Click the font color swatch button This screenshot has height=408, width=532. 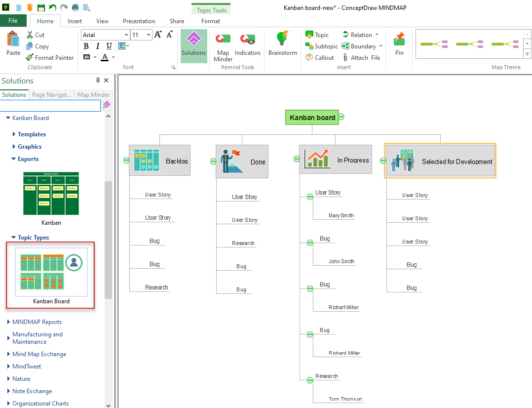tap(105, 57)
